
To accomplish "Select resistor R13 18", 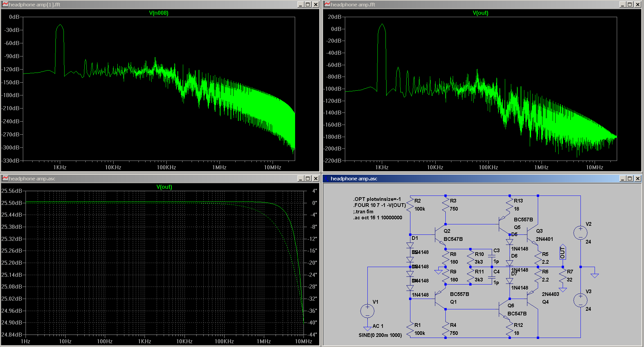I will 510,205.
